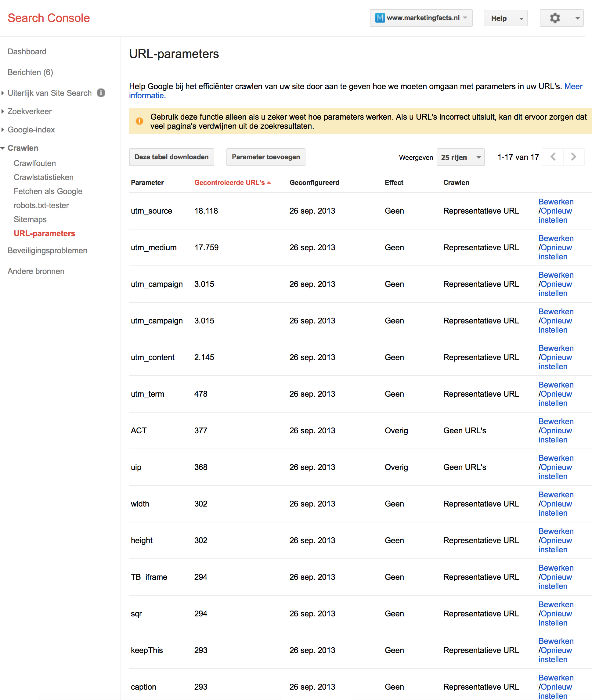Expand the Google-index section
592x700 pixels.
click(31, 129)
